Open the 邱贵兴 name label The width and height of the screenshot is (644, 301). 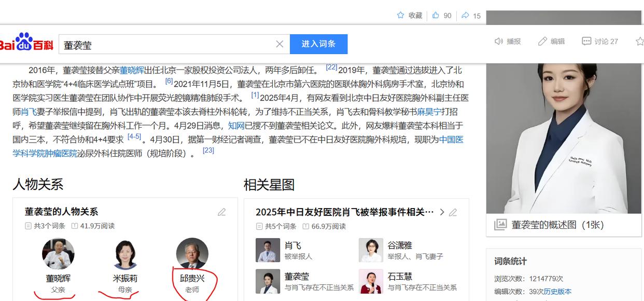click(x=192, y=279)
